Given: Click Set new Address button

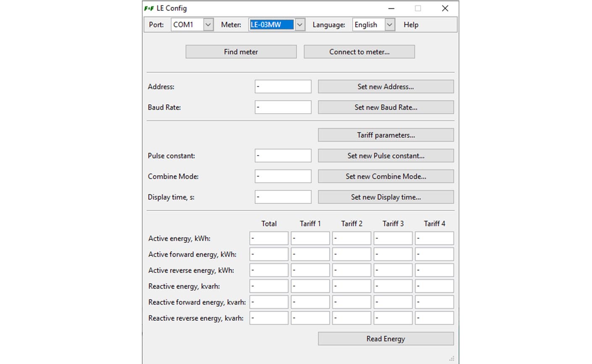Looking at the screenshot, I should coord(385,87).
